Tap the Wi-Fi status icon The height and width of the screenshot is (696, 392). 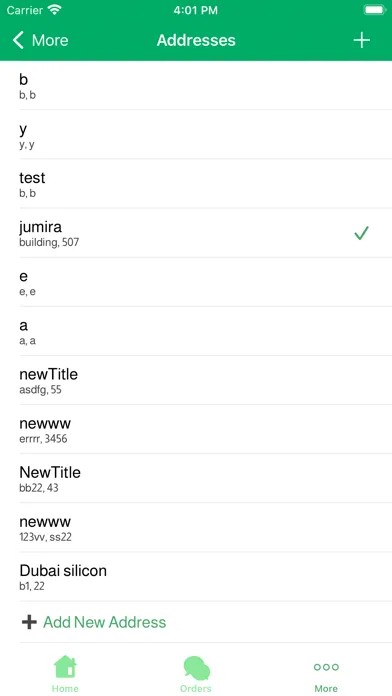55,10
